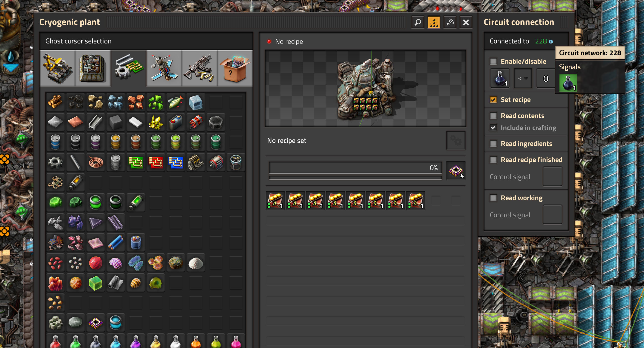
Task: Click the cryogenic plant entity preview
Action: (x=366, y=88)
